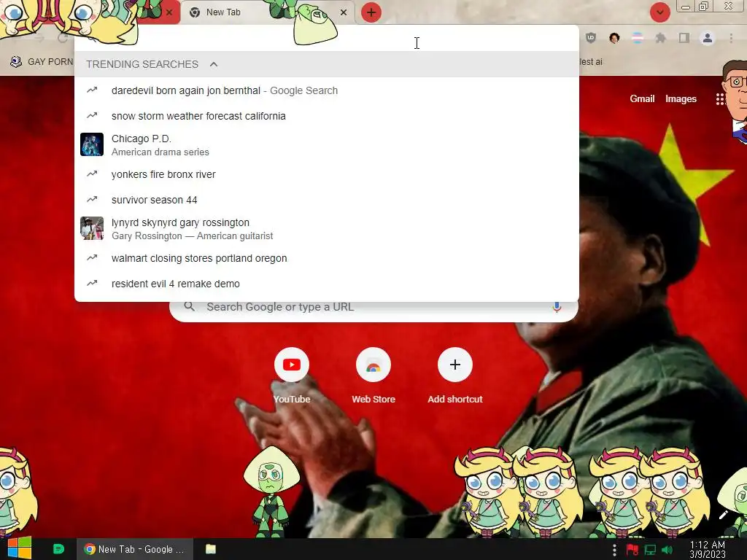The width and height of the screenshot is (747, 560).
Task: Click the face avatar extension icon
Action: click(x=614, y=38)
